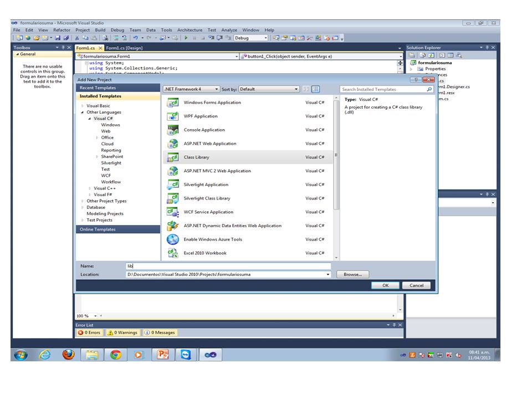The image size is (532, 399).
Task: Click the Windows Start button
Action: (21, 355)
